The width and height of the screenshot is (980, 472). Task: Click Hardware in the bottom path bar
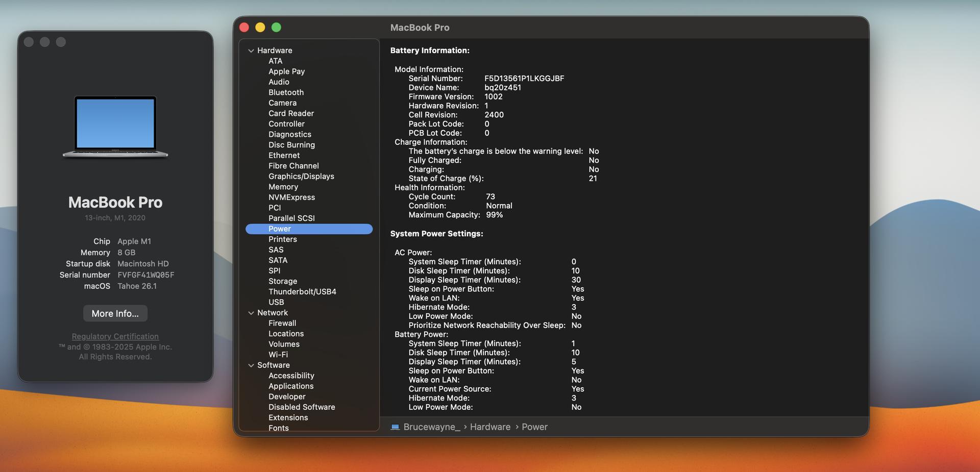490,427
